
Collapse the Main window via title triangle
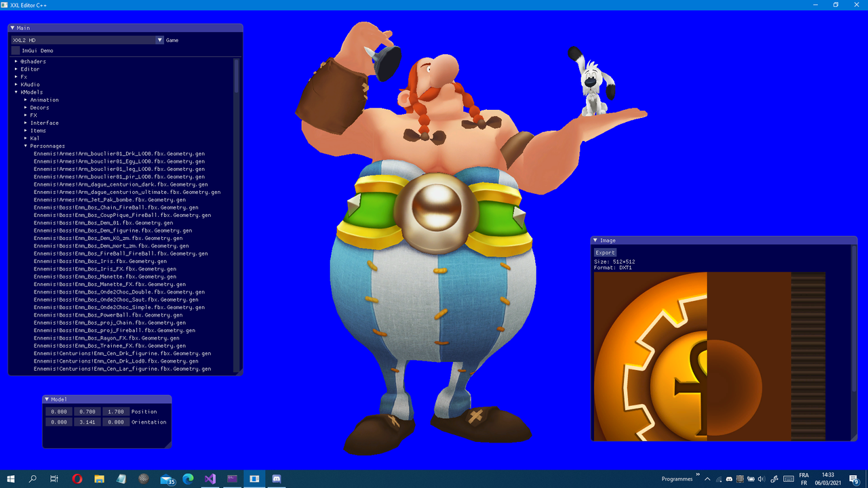pos(13,28)
